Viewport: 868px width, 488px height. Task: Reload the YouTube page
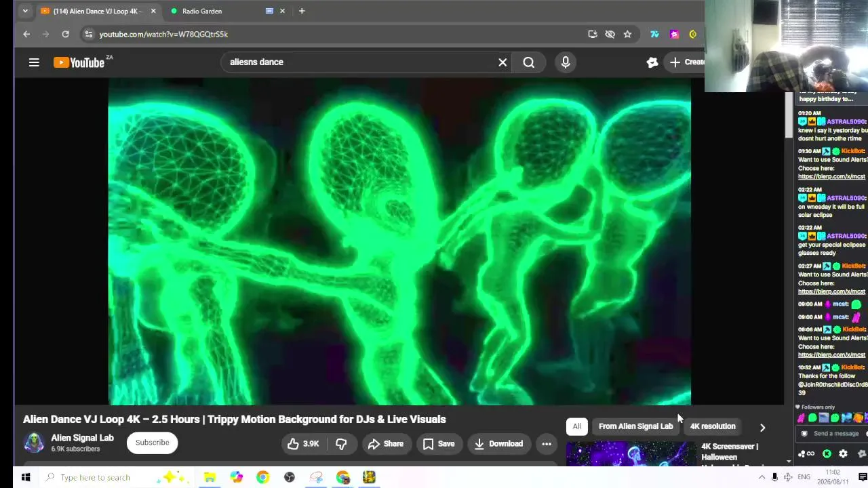(x=66, y=34)
